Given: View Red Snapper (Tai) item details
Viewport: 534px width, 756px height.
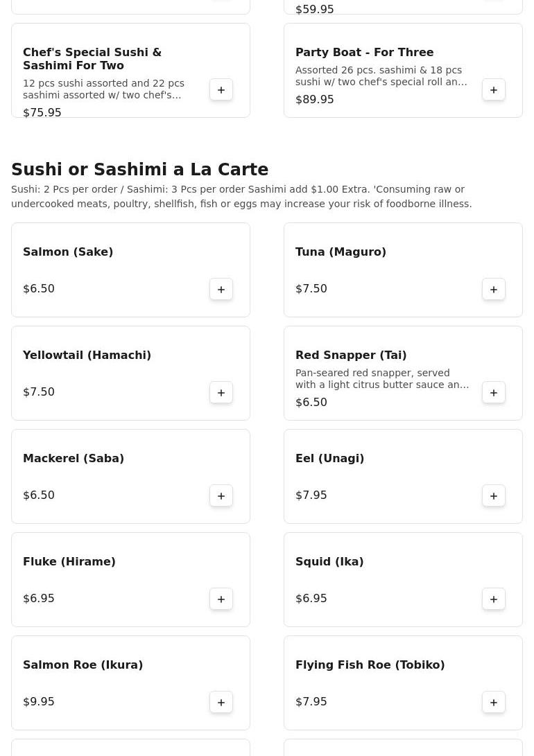Looking at the screenshot, I should pyautogui.click(x=351, y=355).
